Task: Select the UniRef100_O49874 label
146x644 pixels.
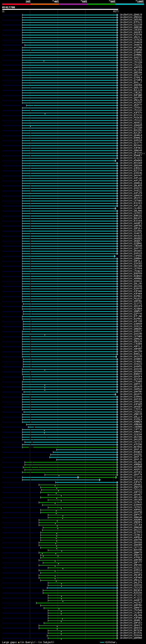Action: coord(131,45)
